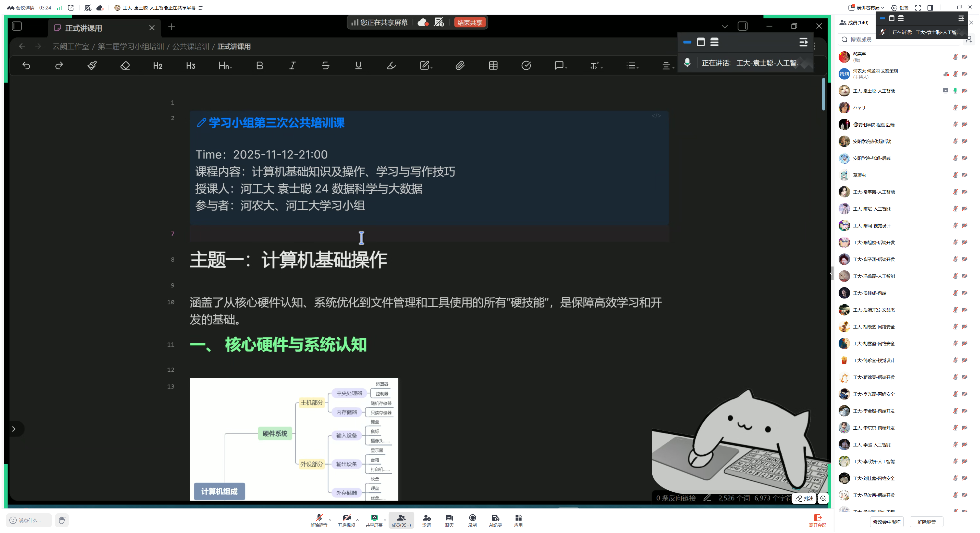Open the list style dropdown
The height and width of the screenshot is (533, 980).
point(632,65)
